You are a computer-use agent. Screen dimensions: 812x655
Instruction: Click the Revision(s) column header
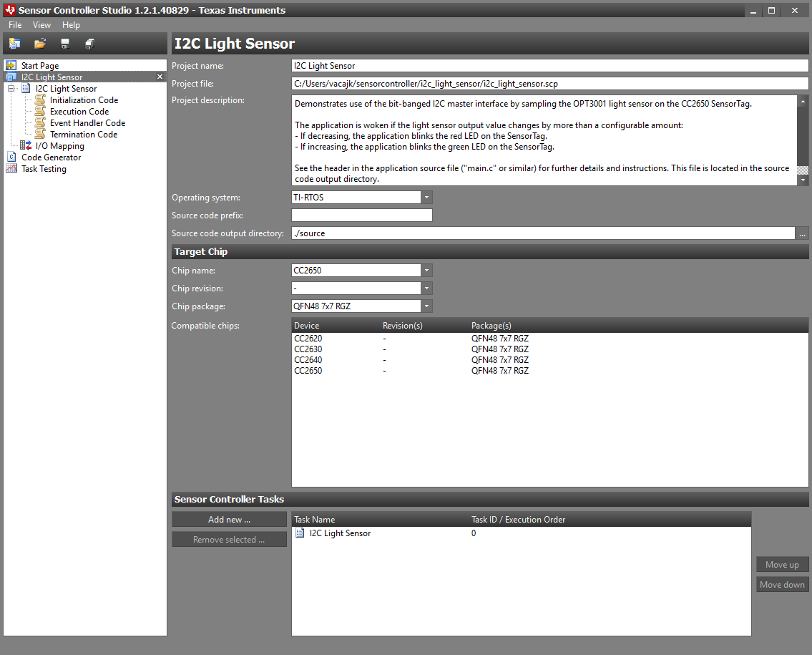tap(425, 326)
